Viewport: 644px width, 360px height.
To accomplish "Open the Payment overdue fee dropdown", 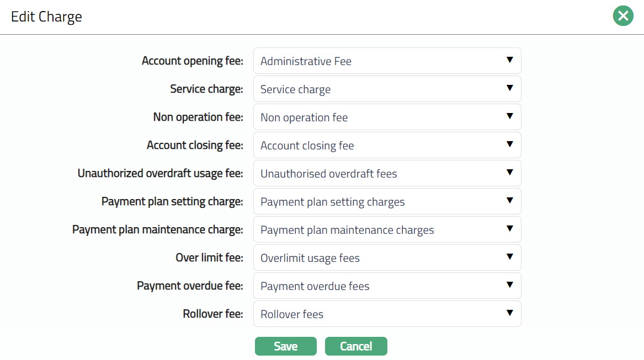I will click(x=387, y=286).
